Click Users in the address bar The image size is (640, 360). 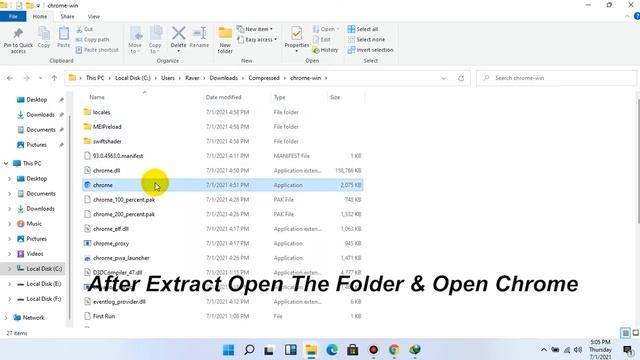coord(168,78)
